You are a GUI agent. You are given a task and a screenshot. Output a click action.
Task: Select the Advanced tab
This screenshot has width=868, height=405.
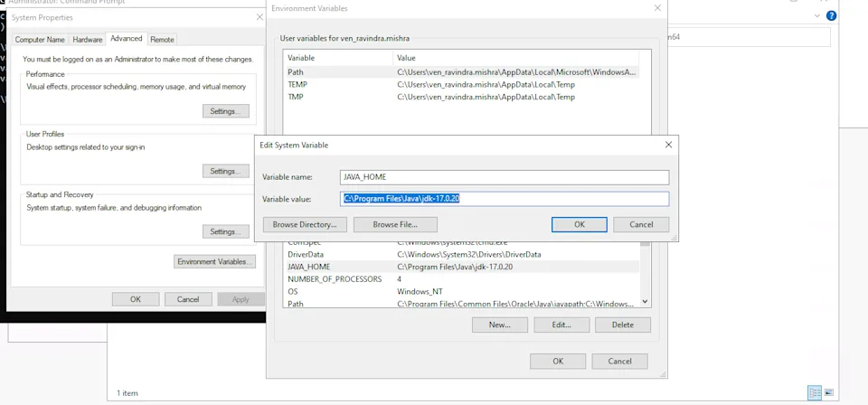[127, 39]
